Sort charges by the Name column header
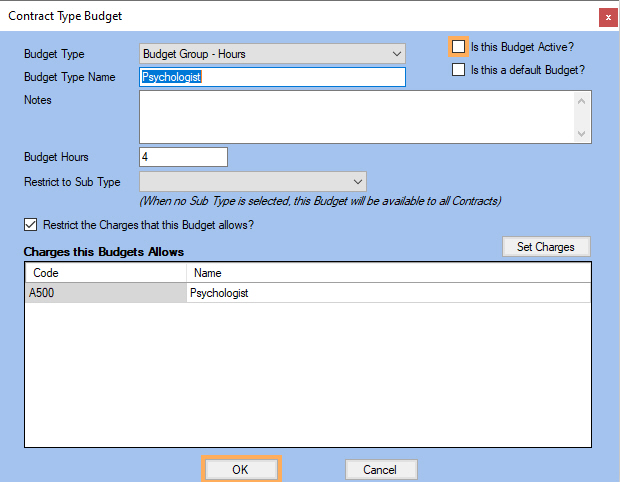The image size is (620, 482). [x=388, y=273]
